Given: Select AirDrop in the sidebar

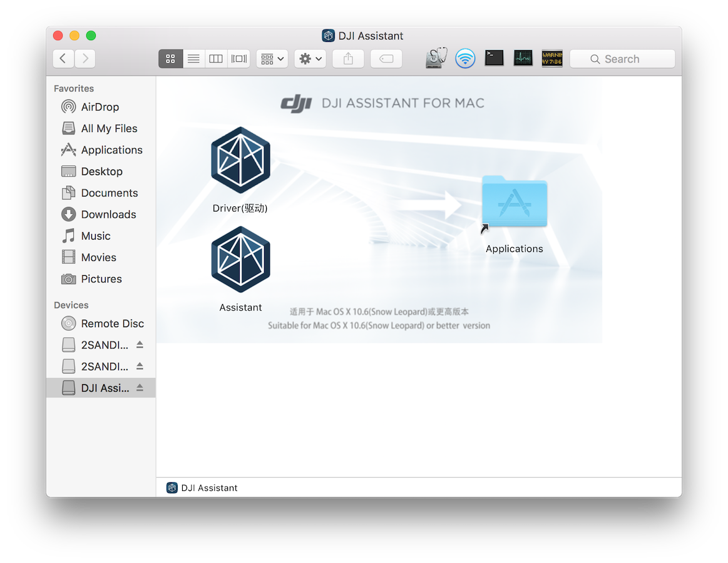Looking at the screenshot, I should pyautogui.click(x=100, y=107).
